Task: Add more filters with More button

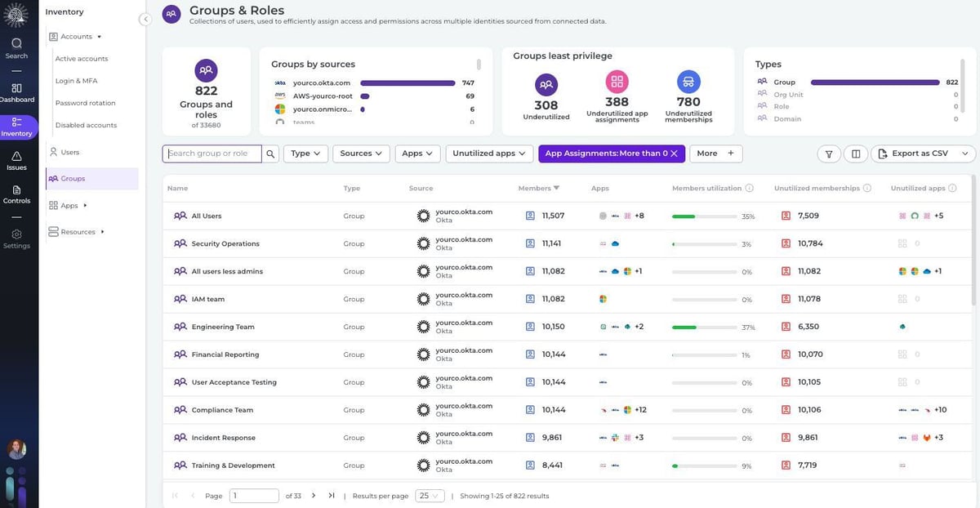Action: click(716, 154)
